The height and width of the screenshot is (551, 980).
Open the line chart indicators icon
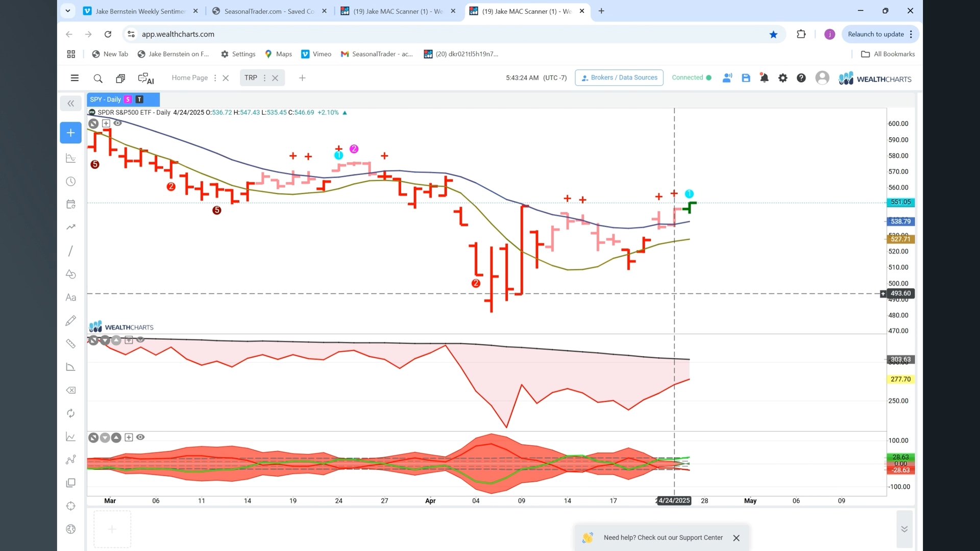[71, 437]
